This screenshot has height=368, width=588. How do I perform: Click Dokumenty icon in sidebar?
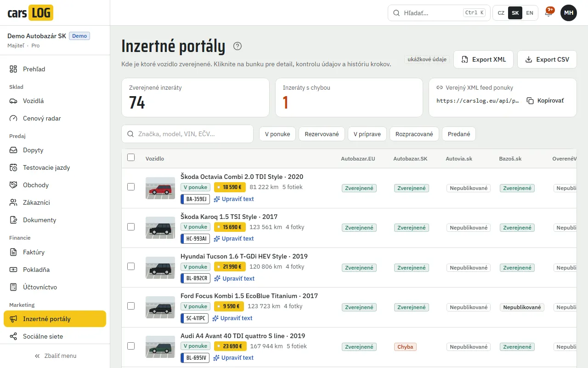[13, 220]
